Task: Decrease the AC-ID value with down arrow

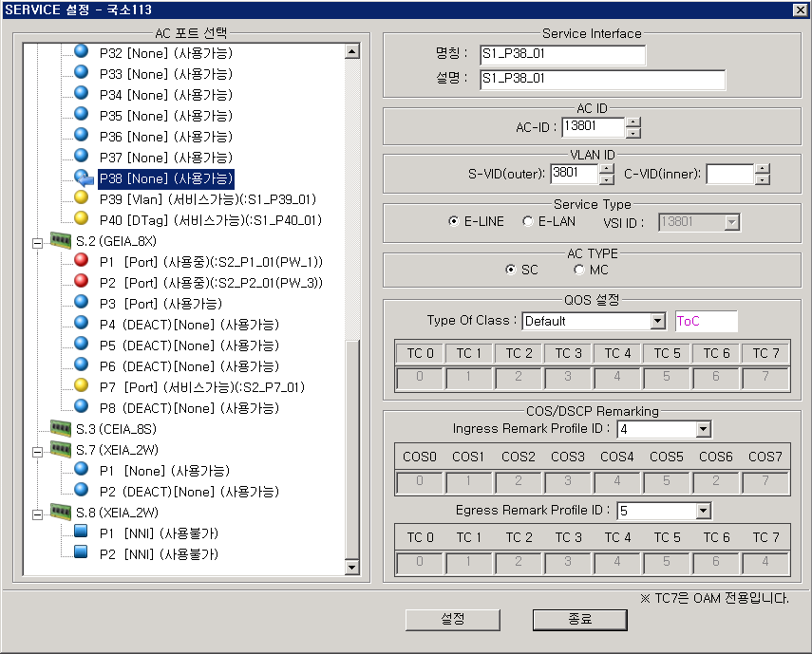Action: click(x=633, y=133)
